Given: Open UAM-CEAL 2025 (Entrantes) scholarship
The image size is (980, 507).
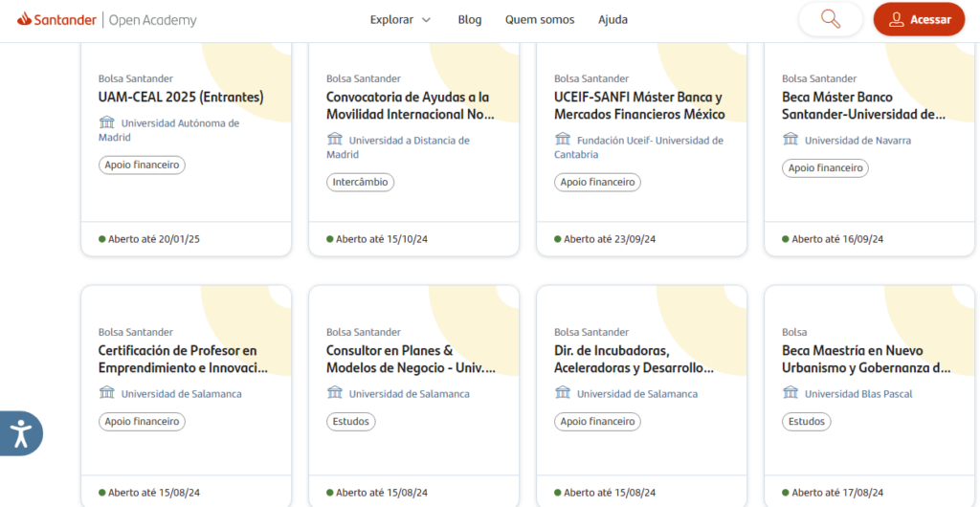Looking at the screenshot, I should tap(181, 98).
